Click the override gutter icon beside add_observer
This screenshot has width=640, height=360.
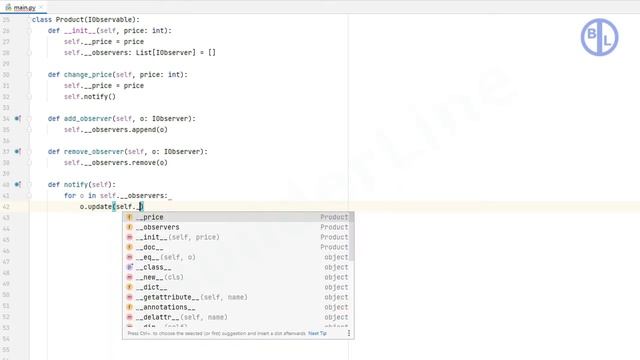pyautogui.click(x=17, y=119)
